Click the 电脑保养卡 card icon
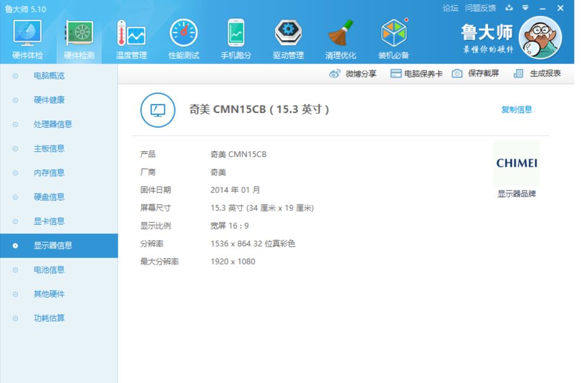Image resolution: width=588 pixels, height=383 pixels. 396,74
